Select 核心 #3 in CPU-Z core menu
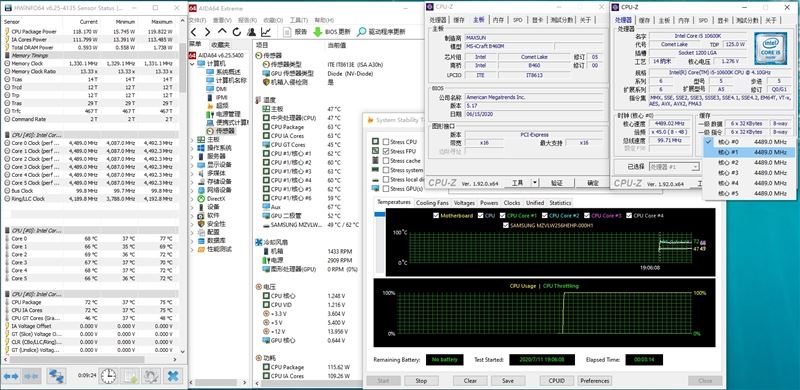The image size is (800, 390). (x=749, y=173)
